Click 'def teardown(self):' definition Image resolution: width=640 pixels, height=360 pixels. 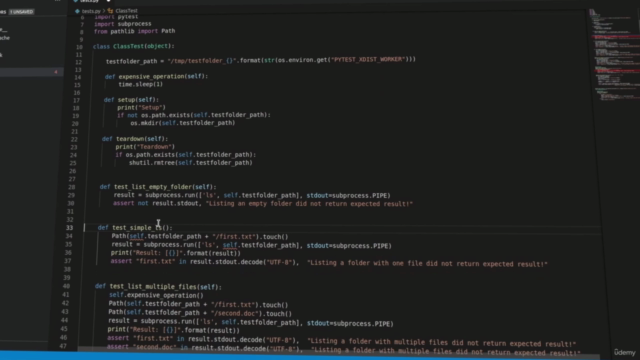point(135,139)
